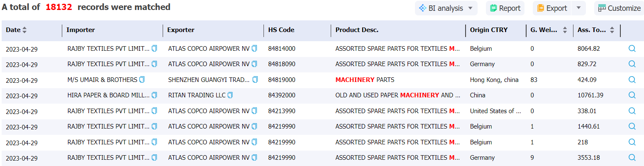Select the Origin CTRY column header
The height and width of the screenshot is (166, 644).
(x=488, y=30)
